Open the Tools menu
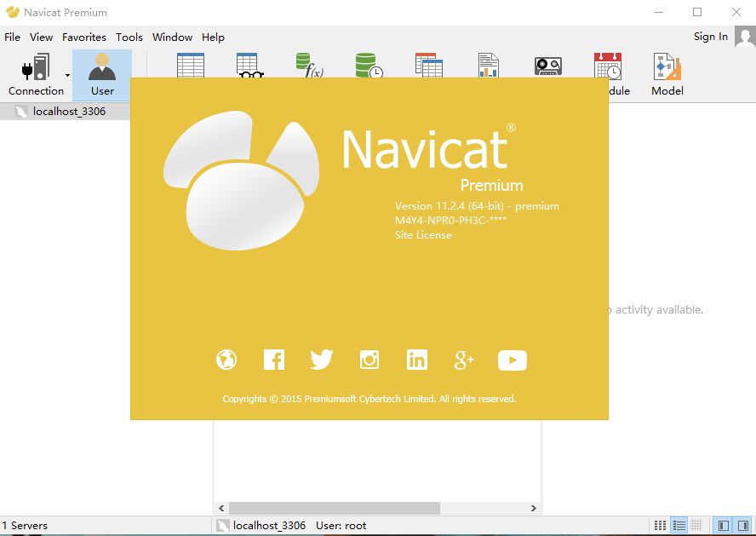This screenshot has width=756, height=536. [x=129, y=37]
